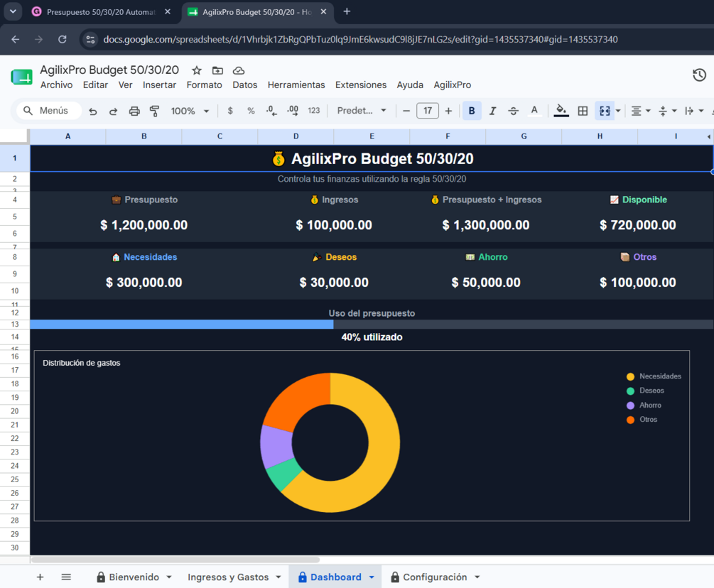The image size is (714, 588).
Task: Open the AgilixPro custom menu
Action: click(452, 85)
